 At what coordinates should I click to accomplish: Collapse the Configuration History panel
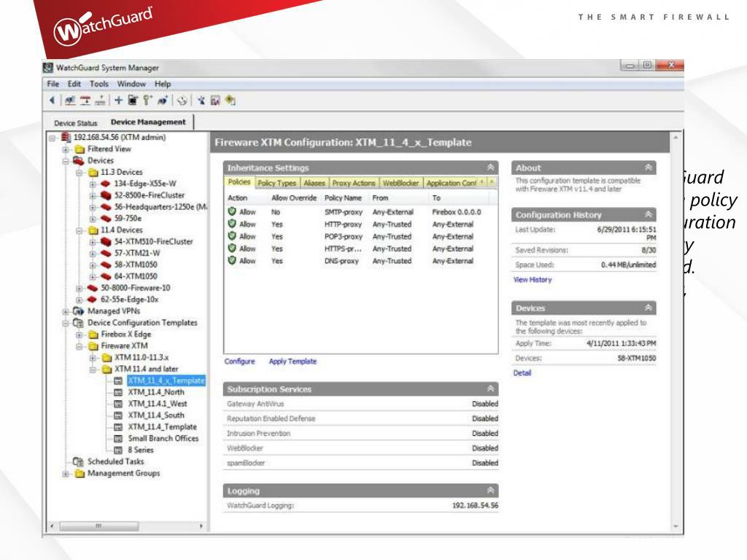pyautogui.click(x=649, y=215)
